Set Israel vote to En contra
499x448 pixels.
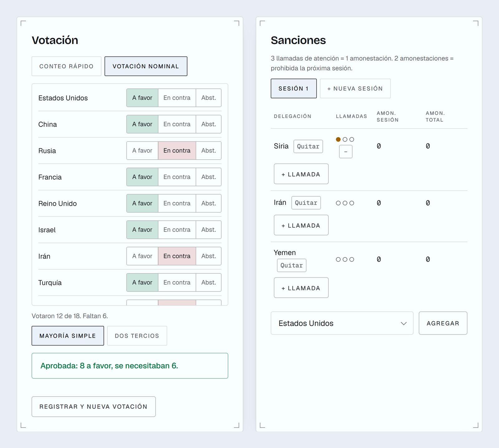(x=177, y=230)
